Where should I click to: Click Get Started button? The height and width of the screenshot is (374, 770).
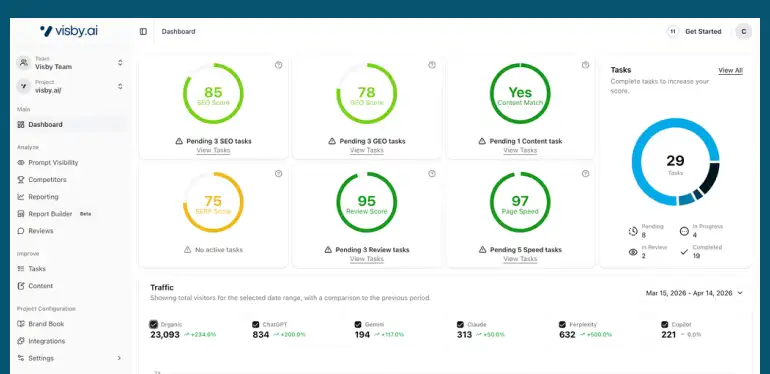[703, 31]
